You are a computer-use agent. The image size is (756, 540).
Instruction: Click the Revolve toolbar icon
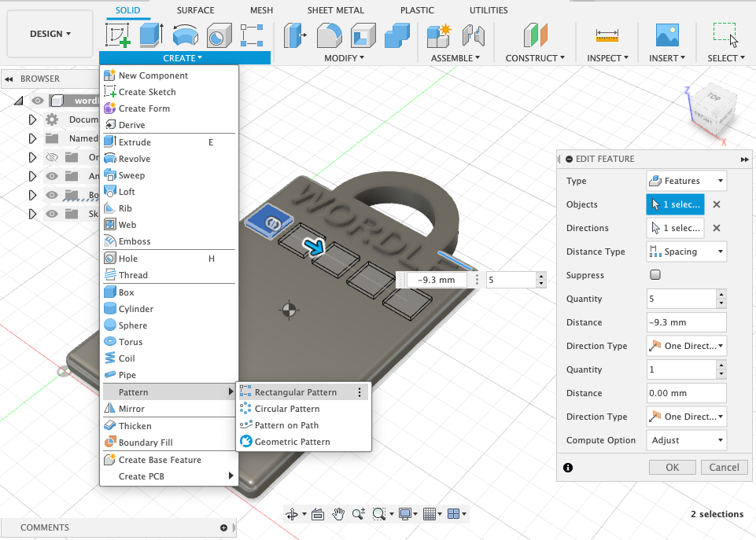pyautogui.click(x=185, y=35)
